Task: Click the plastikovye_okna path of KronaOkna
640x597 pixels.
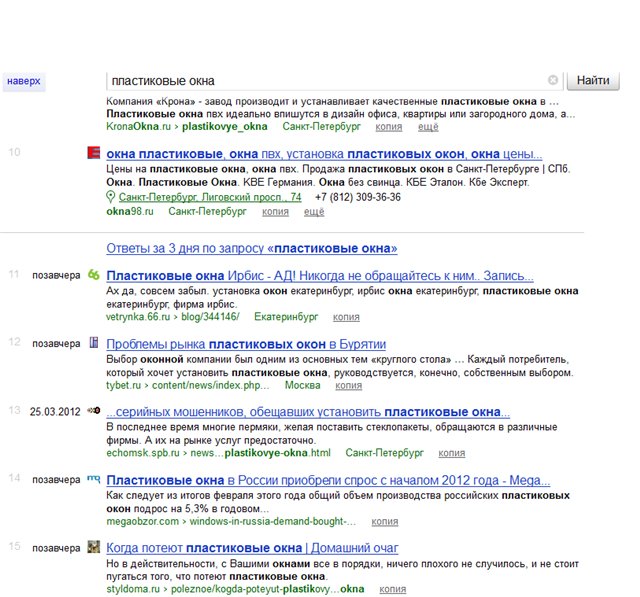Action: click(224, 127)
